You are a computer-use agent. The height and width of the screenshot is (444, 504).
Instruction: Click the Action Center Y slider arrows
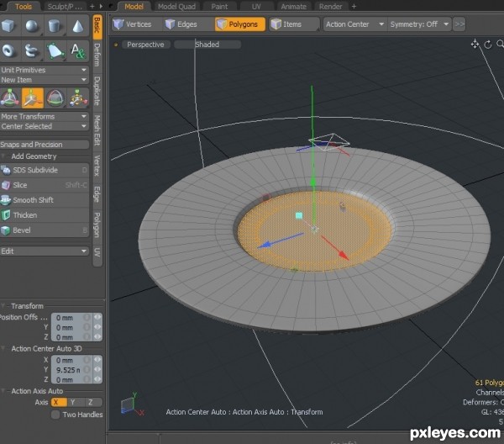tap(97, 370)
